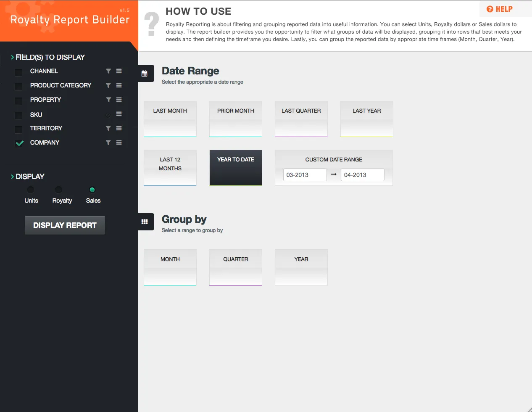
Task: Click the list menu icon for Channel
Action: [119, 71]
